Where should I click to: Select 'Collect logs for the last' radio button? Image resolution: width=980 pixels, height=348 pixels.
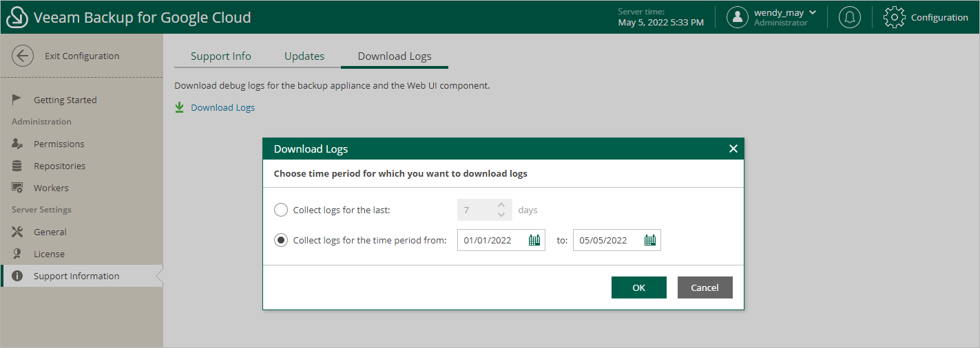281,210
